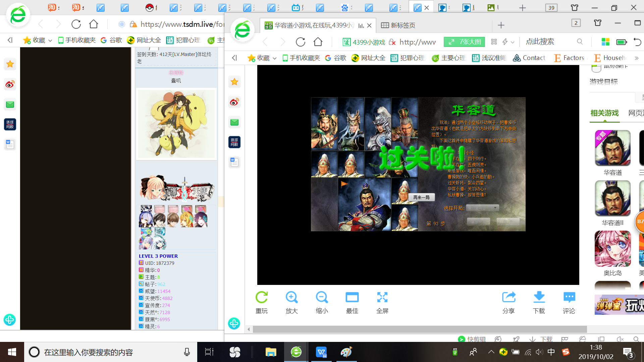Open 评论 comments for the game

click(569, 297)
